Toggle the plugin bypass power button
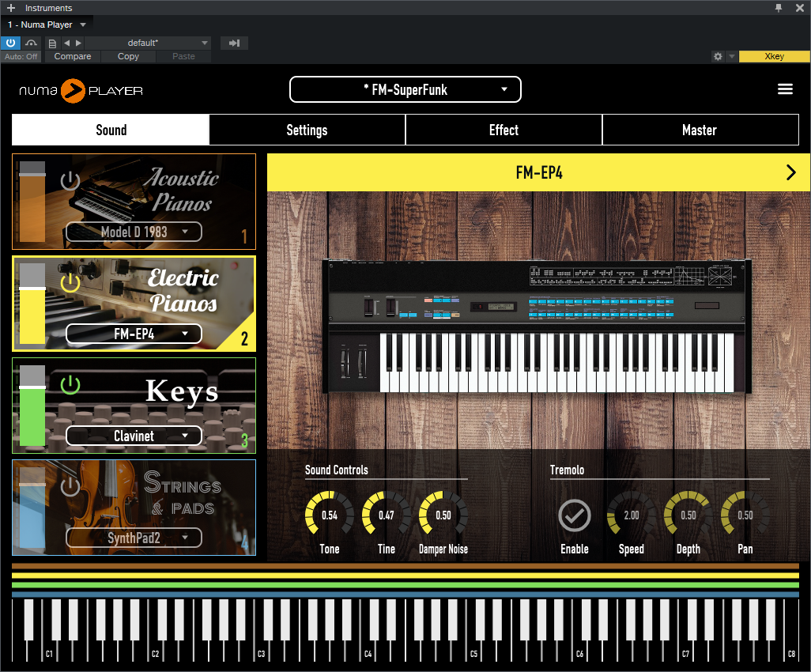The height and width of the screenshot is (672, 811). 10,43
